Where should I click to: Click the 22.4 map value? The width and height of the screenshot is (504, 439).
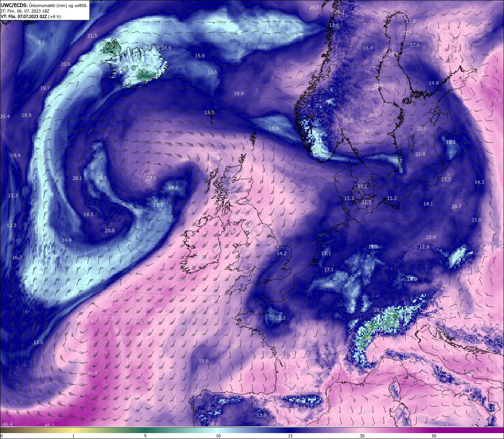[431, 237]
